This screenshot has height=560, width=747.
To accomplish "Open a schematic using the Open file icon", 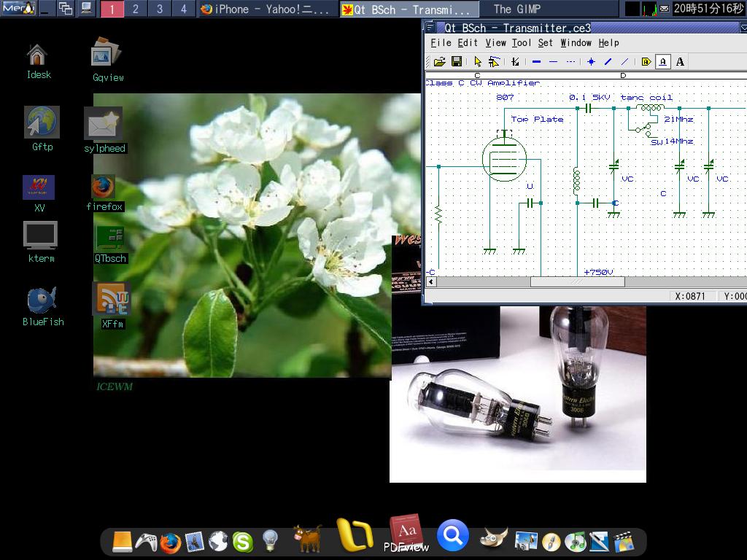I will pyautogui.click(x=439, y=61).
